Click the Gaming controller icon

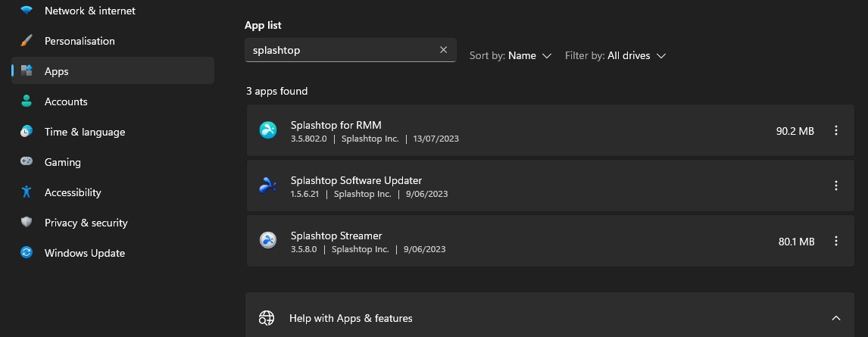point(26,161)
